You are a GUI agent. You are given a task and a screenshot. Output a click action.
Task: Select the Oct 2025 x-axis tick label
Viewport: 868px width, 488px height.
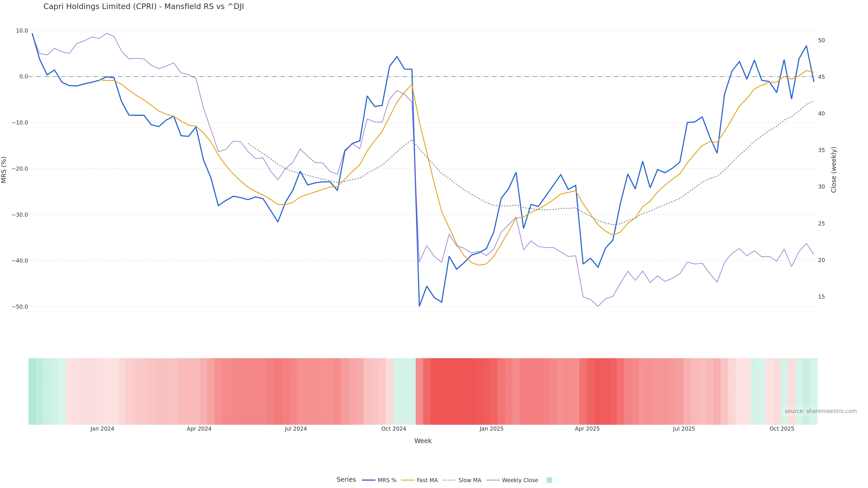[x=782, y=429]
